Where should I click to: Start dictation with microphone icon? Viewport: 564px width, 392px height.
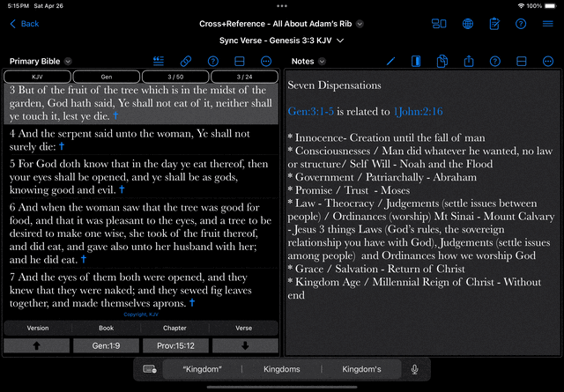click(x=414, y=369)
